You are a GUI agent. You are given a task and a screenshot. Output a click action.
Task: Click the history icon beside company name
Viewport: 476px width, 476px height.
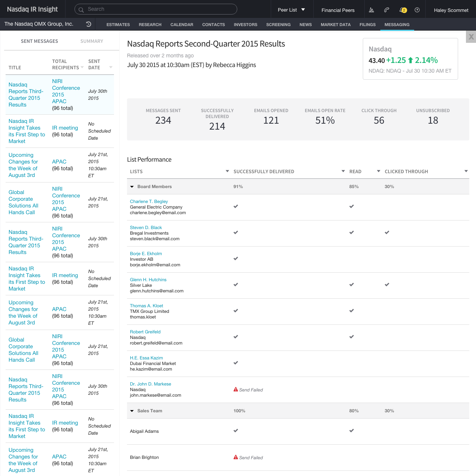[x=89, y=24]
